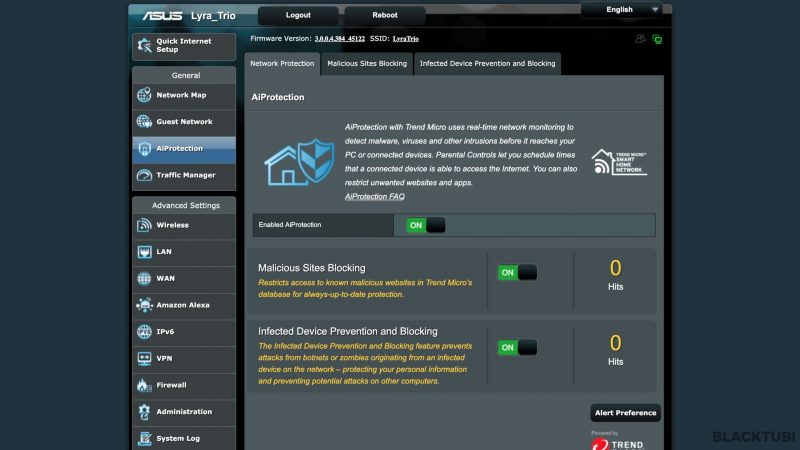Click the Wireless signal icon
Viewport: 800px width, 450px height.
pyautogui.click(x=144, y=225)
